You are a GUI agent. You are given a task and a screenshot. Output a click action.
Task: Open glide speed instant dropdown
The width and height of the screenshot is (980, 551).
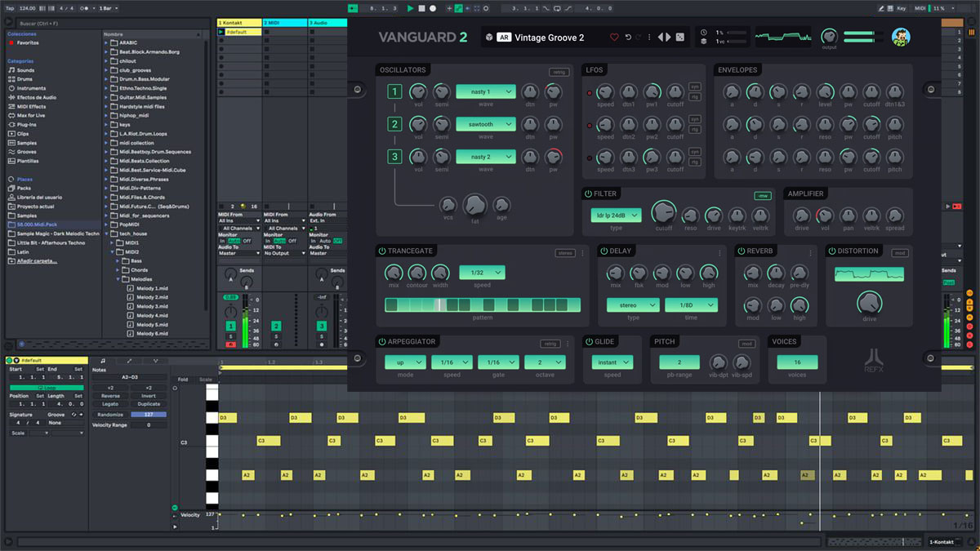(612, 362)
